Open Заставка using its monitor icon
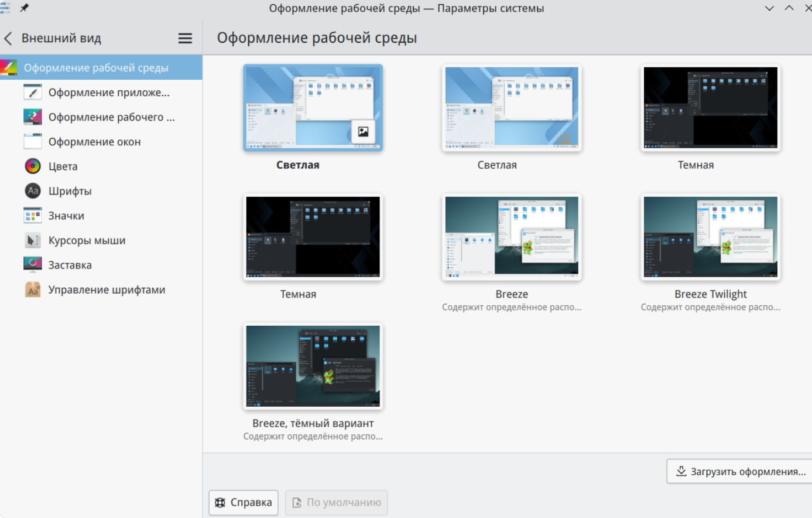This screenshot has width=812, height=518. pyautogui.click(x=33, y=265)
